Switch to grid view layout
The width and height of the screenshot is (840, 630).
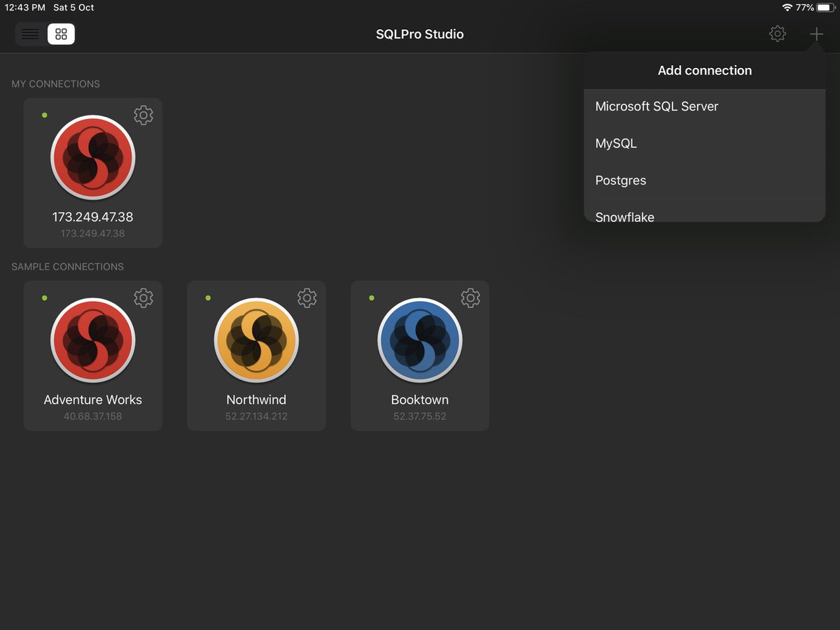click(61, 34)
